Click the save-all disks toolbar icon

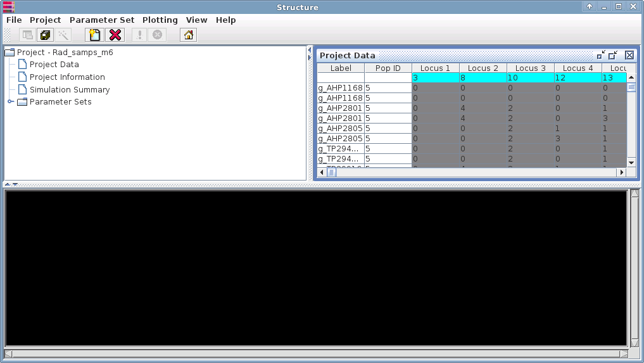click(46, 35)
